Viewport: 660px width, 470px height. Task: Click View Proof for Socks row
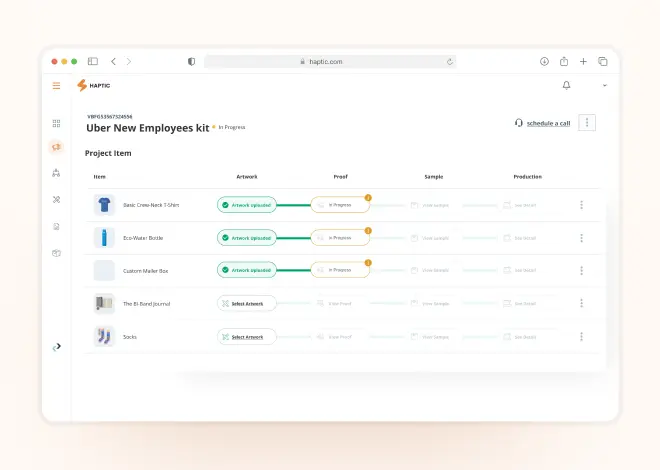334,337
